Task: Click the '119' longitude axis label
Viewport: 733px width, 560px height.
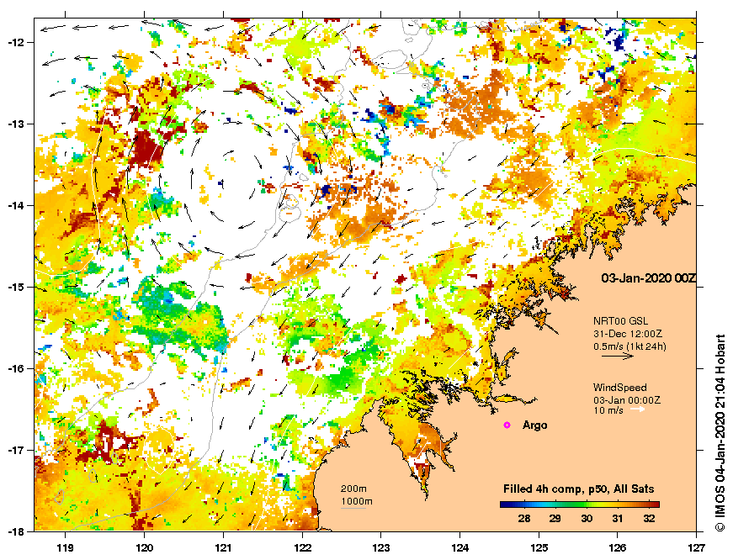Action: pos(65,547)
